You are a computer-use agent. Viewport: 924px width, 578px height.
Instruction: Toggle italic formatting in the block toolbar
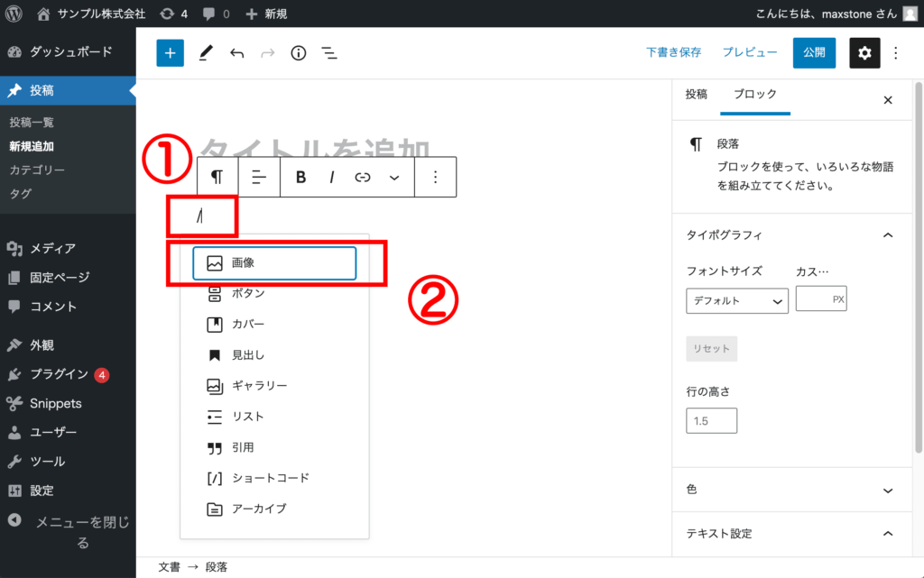click(x=331, y=177)
